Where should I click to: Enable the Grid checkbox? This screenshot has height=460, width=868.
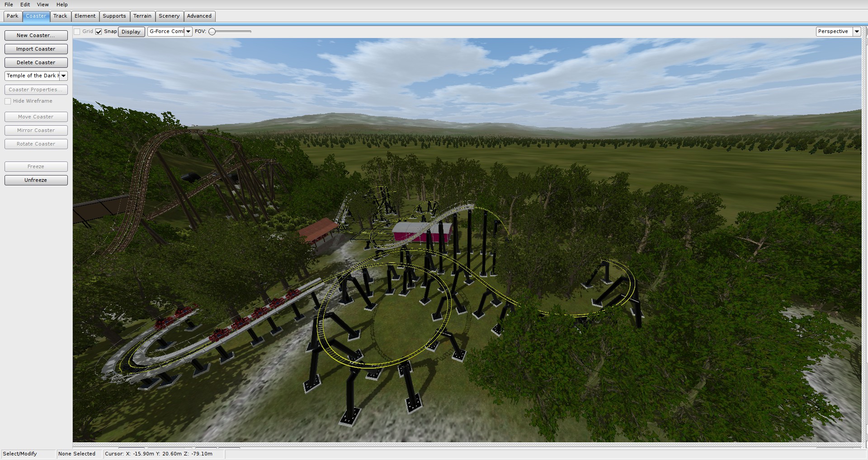tap(77, 32)
